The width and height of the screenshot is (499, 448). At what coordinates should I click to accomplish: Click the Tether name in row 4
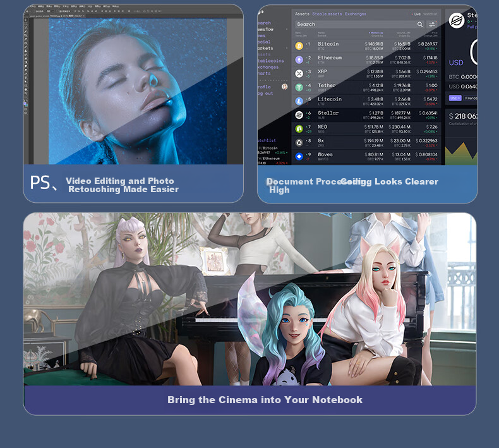click(x=327, y=85)
